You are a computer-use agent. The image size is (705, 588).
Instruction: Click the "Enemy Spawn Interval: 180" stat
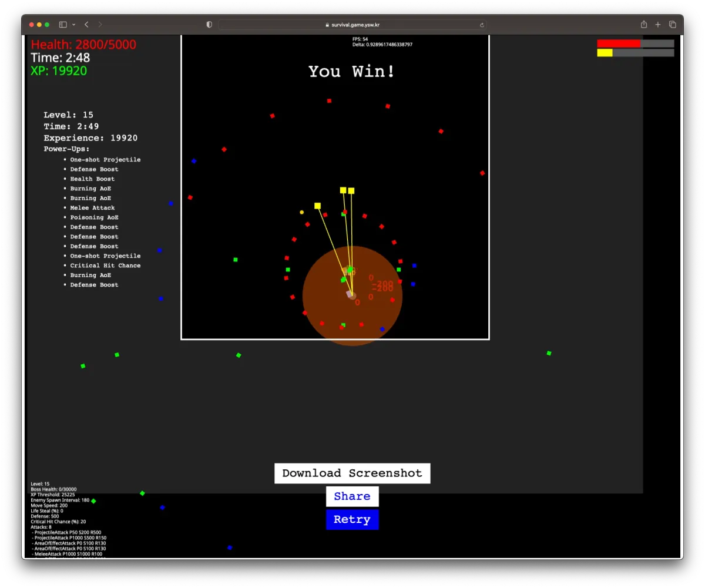click(60, 500)
